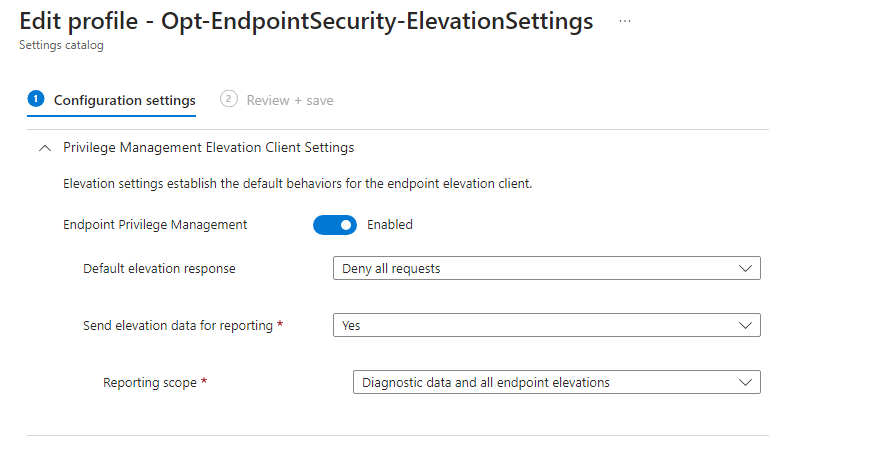Open the 'Diagnostic data and all endpoint elevations' dropdown
880x454 pixels.
click(x=555, y=382)
